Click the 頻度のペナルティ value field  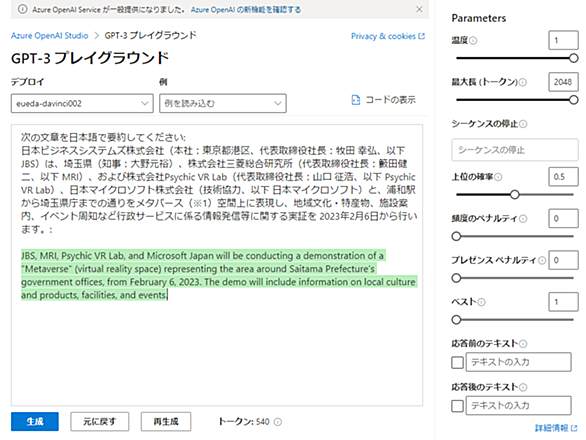coord(563,218)
